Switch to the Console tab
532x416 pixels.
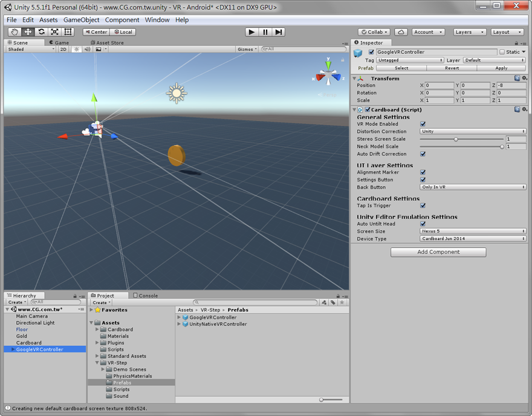click(x=146, y=296)
